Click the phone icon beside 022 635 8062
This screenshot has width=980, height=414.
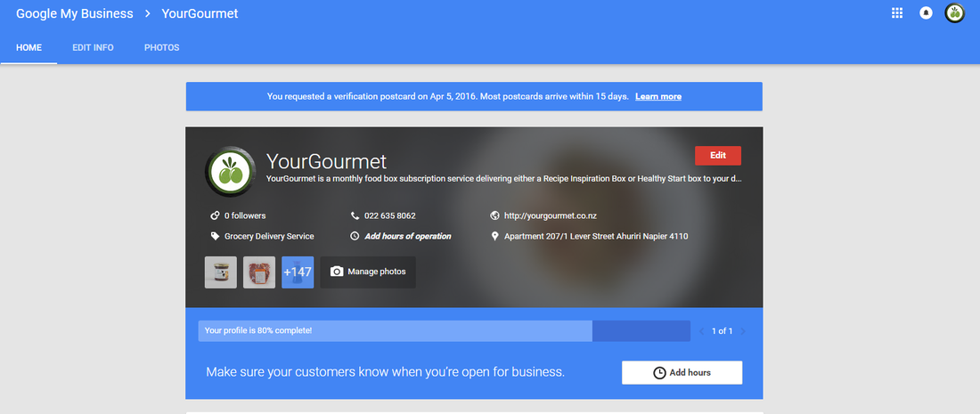[355, 216]
